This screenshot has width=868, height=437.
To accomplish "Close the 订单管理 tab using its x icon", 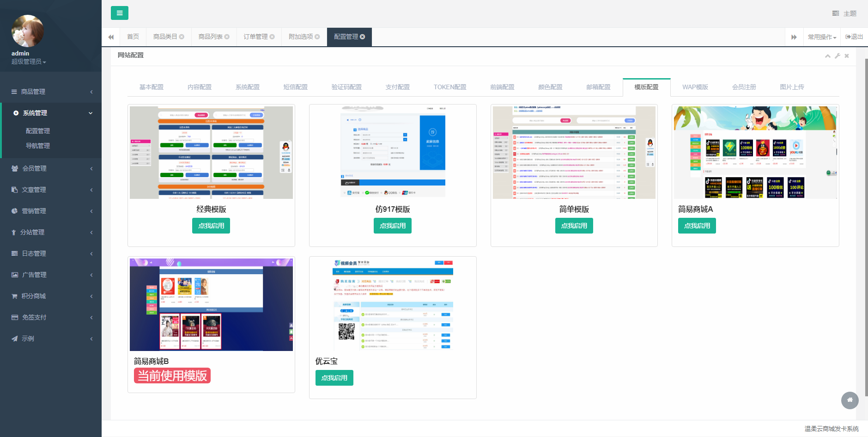I will [x=272, y=37].
